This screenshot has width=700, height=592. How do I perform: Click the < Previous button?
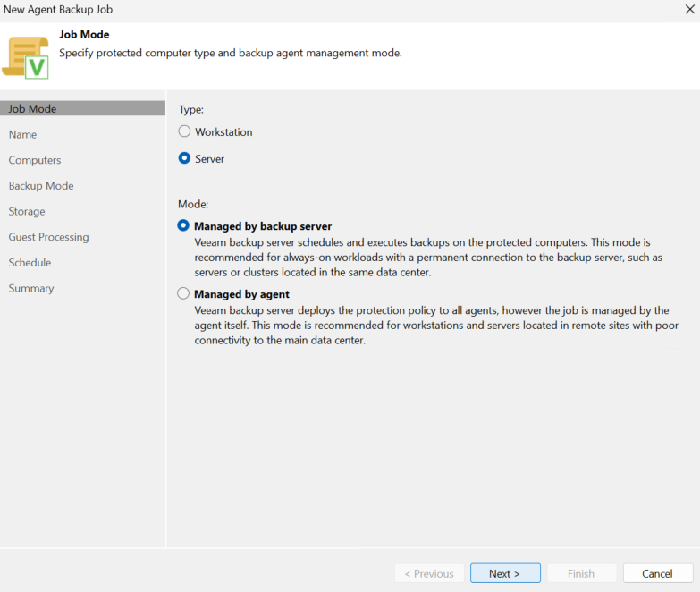429,573
